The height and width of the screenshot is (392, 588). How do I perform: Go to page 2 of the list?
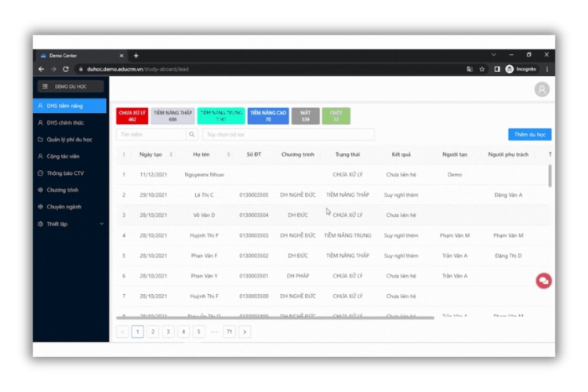pos(153,332)
